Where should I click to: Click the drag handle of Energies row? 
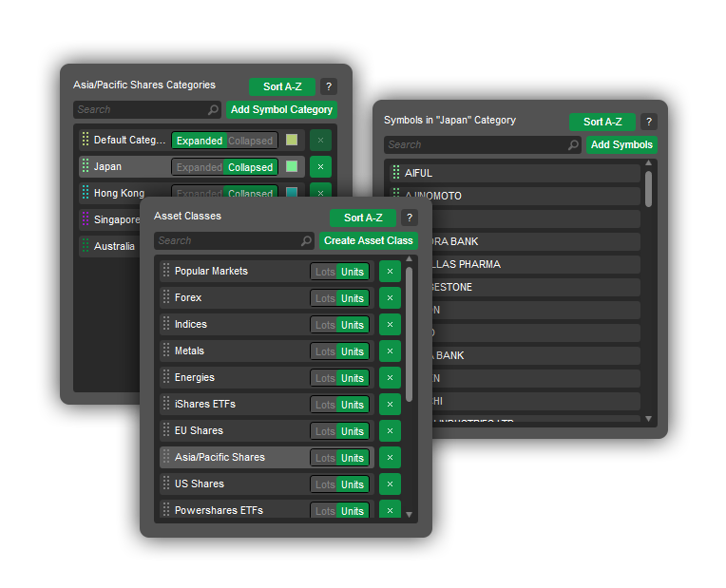[x=166, y=377]
